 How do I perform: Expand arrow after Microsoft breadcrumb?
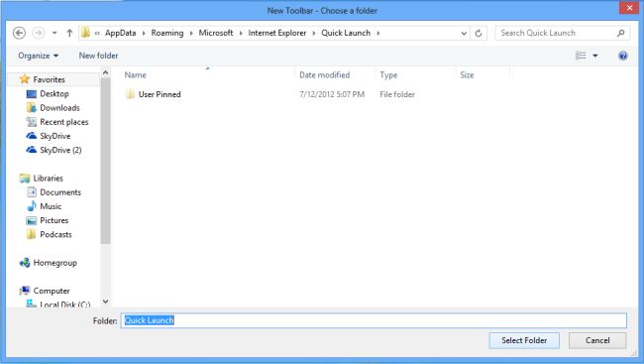pos(241,34)
